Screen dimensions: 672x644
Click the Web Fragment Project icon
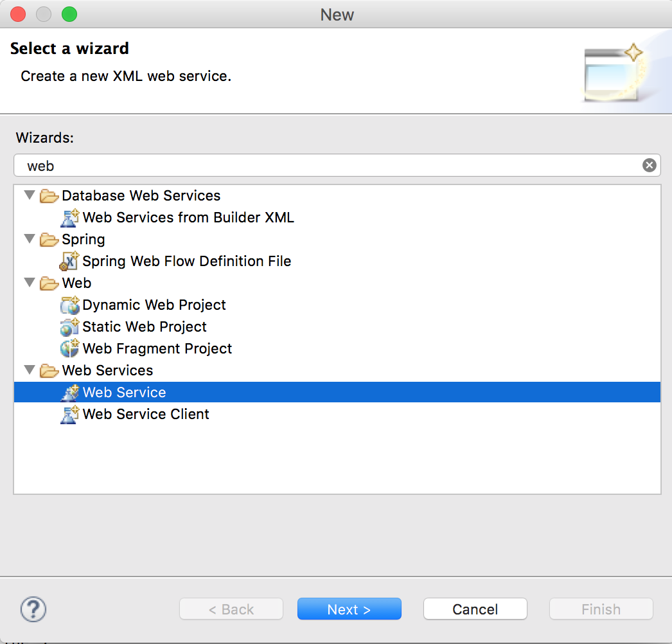tap(69, 348)
